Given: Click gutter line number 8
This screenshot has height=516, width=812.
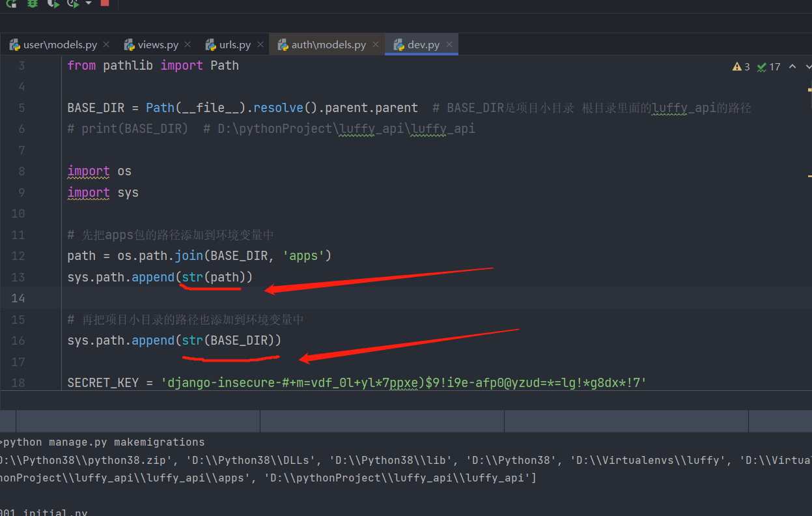Looking at the screenshot, I should (21, 171).
